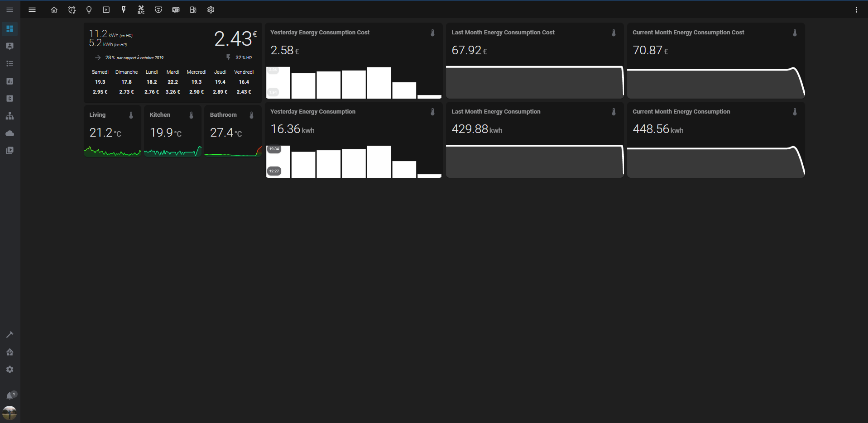Screen dimensions: 868x423
Task: Open Current Month Energy Consumption Cost title
Action: (688, 33)
